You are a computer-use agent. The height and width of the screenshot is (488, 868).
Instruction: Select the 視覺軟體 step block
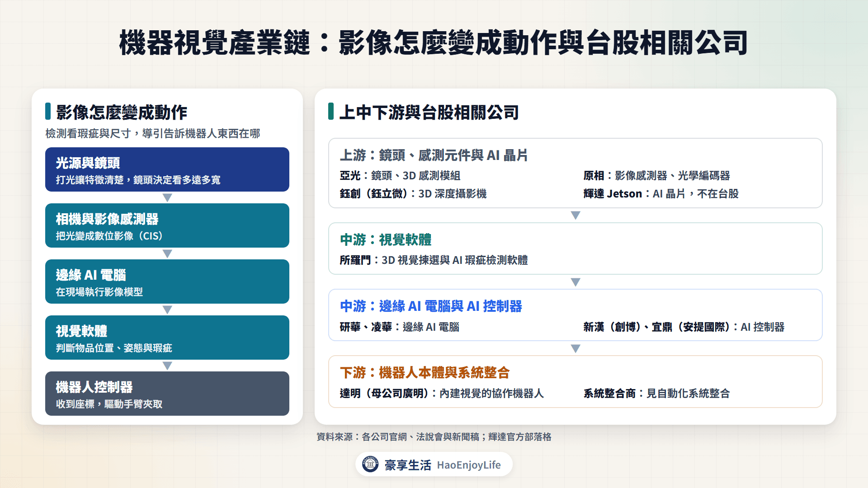coord(167,338)
